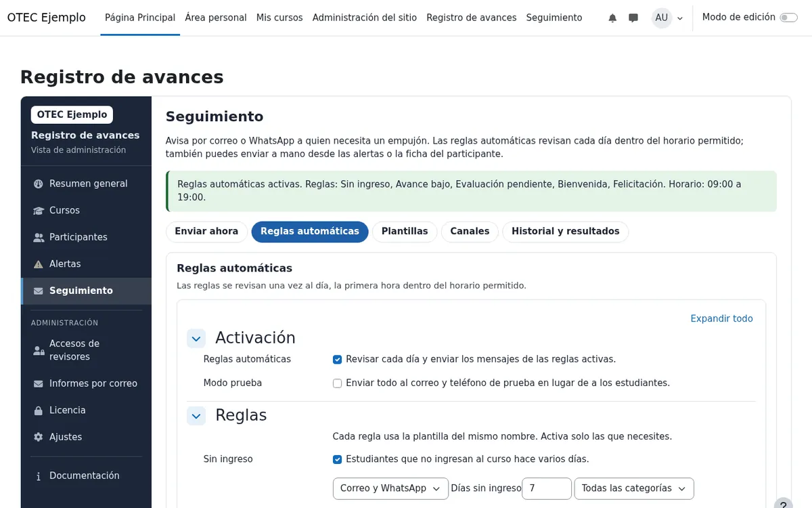
Task: Go to Página Principal in top menu
Action: pos(140,18)
